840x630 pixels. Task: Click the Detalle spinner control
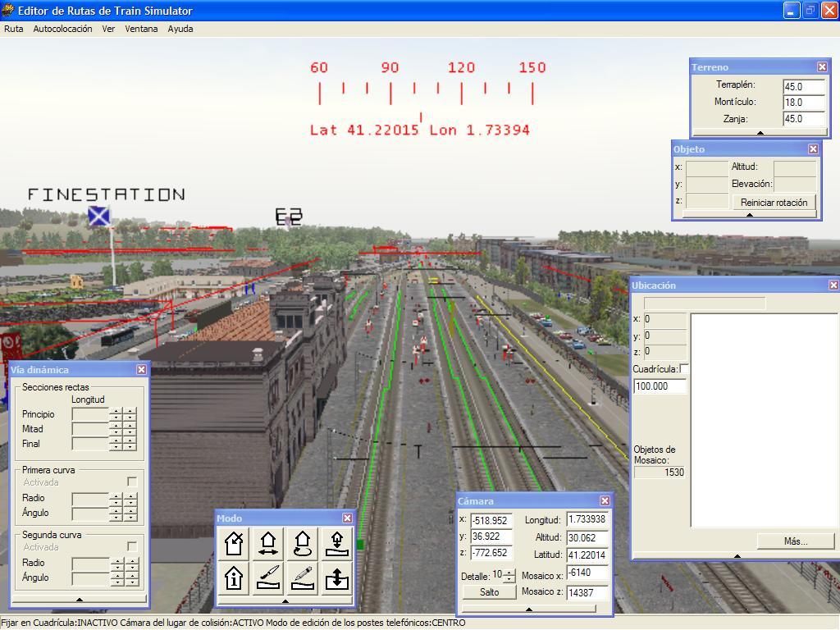(509, 576)
